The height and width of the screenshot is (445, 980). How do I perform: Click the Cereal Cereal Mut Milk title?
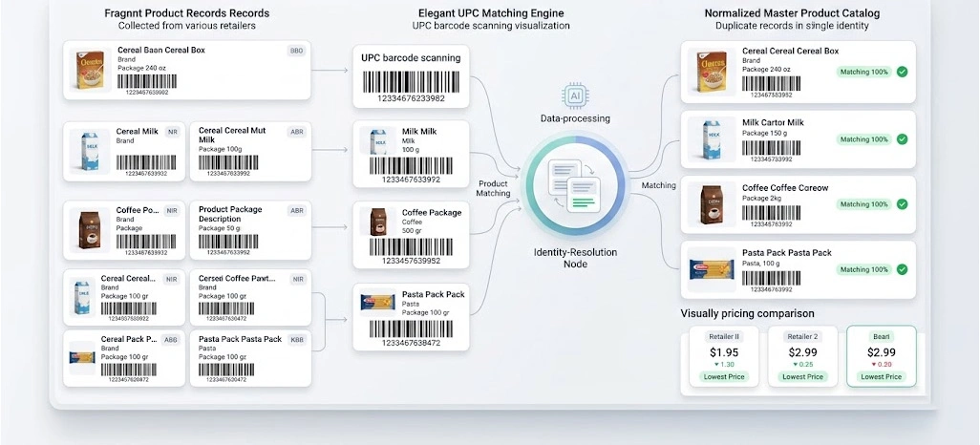point(232,135)
